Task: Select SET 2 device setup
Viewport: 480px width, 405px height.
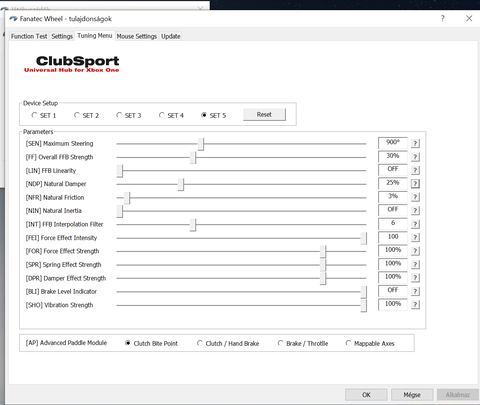Action: 86,115
